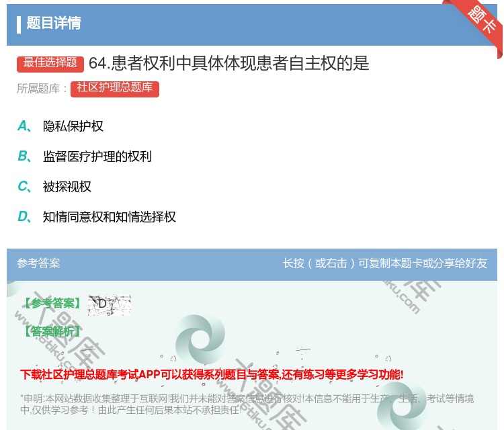
Task: Click the 题目详情 header title
Action: pos(54,23)
